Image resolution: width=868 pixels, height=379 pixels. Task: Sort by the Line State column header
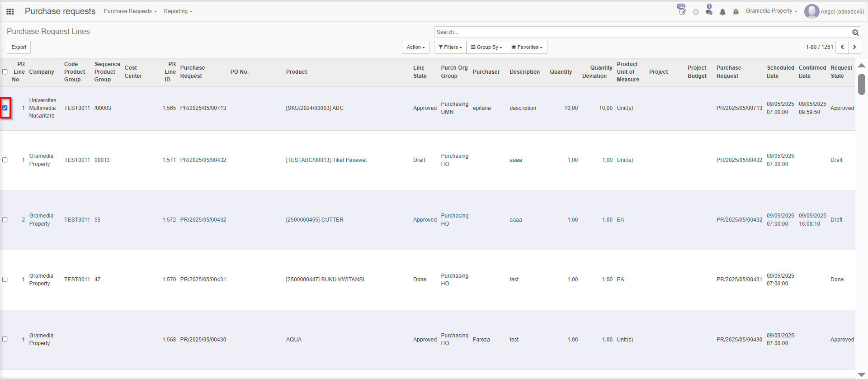(420, 72)
